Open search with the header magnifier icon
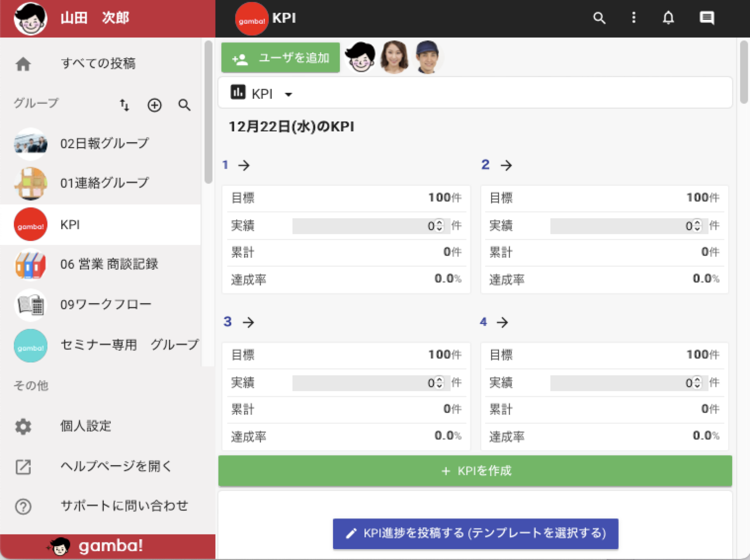 pos(599,18)
